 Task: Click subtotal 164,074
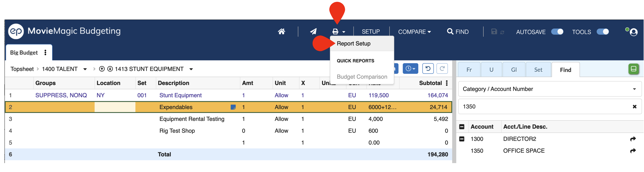click(x=437, y=95)
